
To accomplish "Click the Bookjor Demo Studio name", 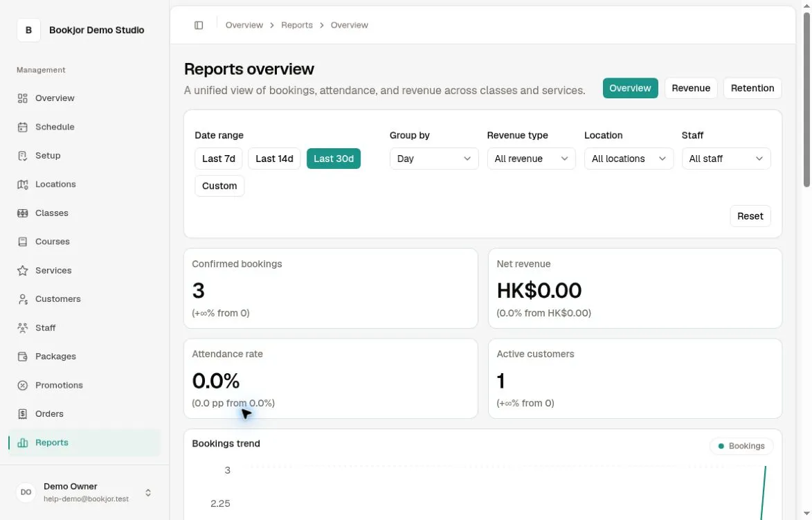I will (x=97, y=30).
